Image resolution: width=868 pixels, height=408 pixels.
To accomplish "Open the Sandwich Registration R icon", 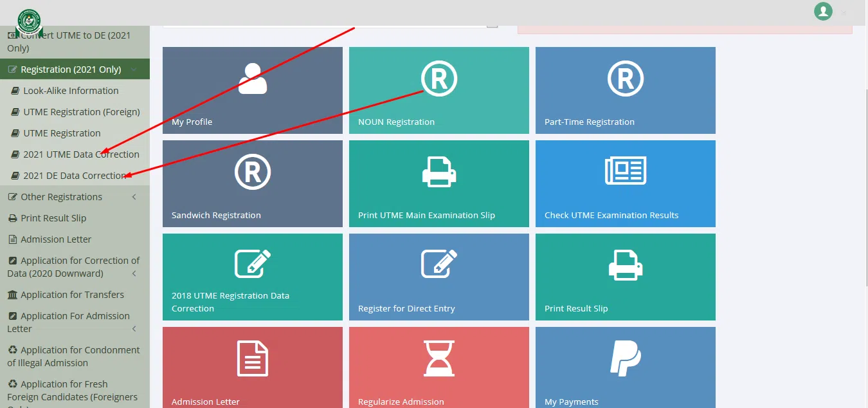I will pos(253,172).
